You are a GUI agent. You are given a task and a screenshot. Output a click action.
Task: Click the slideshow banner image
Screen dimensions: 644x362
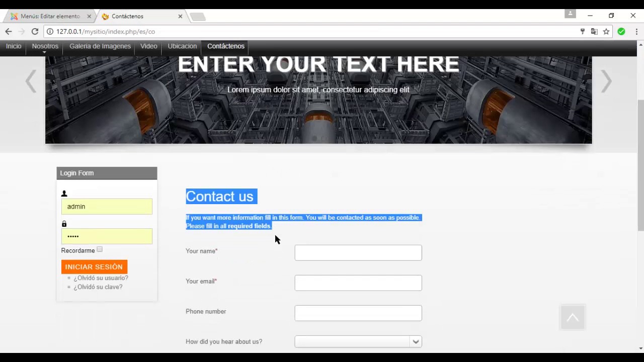click(x=318, y=100)
